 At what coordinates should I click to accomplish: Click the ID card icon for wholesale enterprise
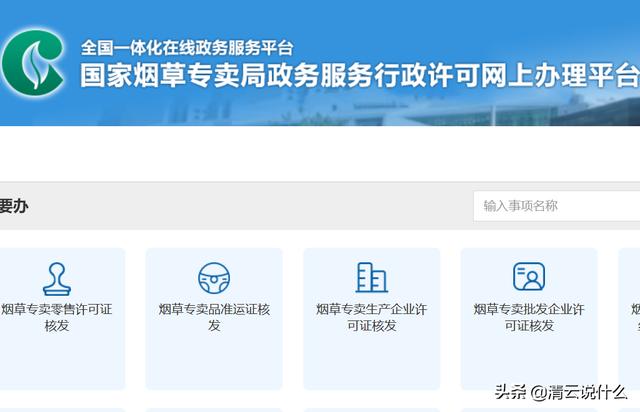click(529, 277)
